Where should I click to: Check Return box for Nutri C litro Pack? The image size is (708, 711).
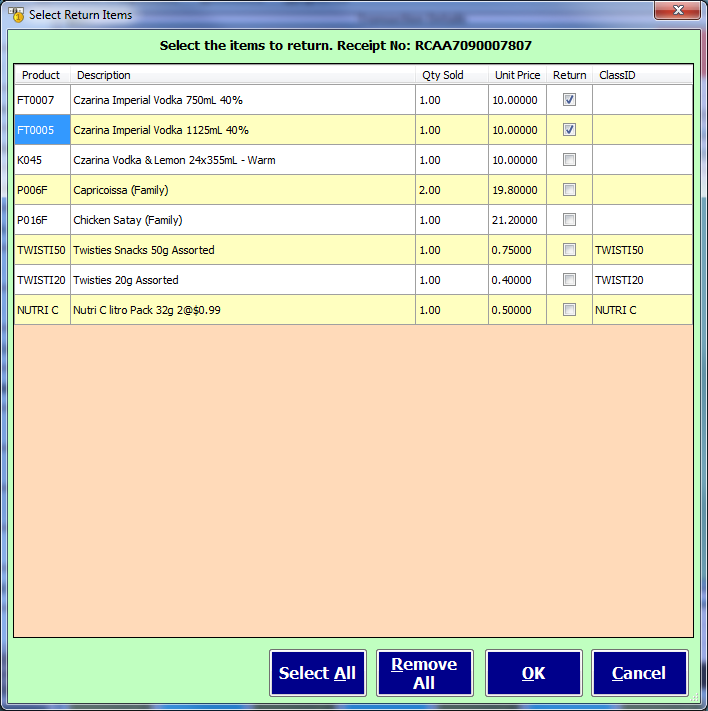(569, 309)
